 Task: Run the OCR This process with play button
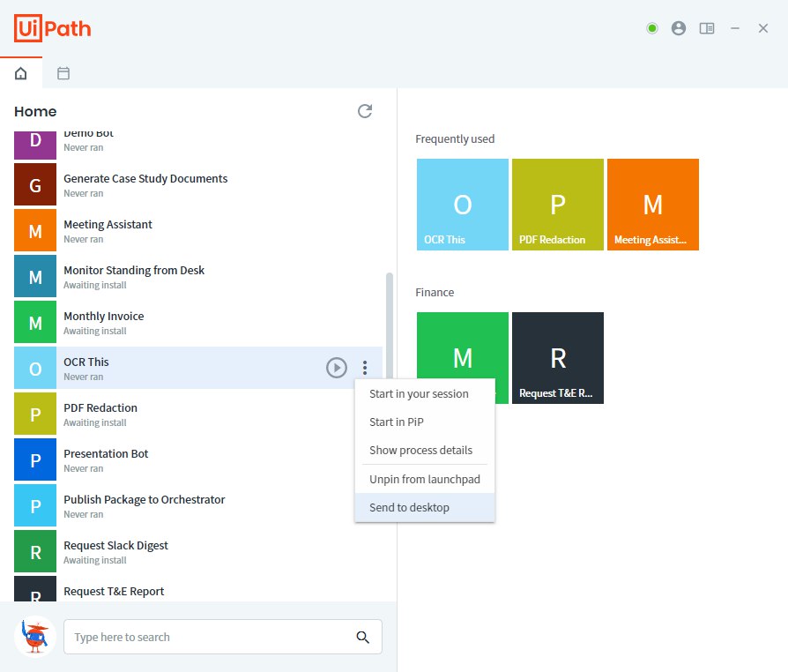click(x=337, y=368)
